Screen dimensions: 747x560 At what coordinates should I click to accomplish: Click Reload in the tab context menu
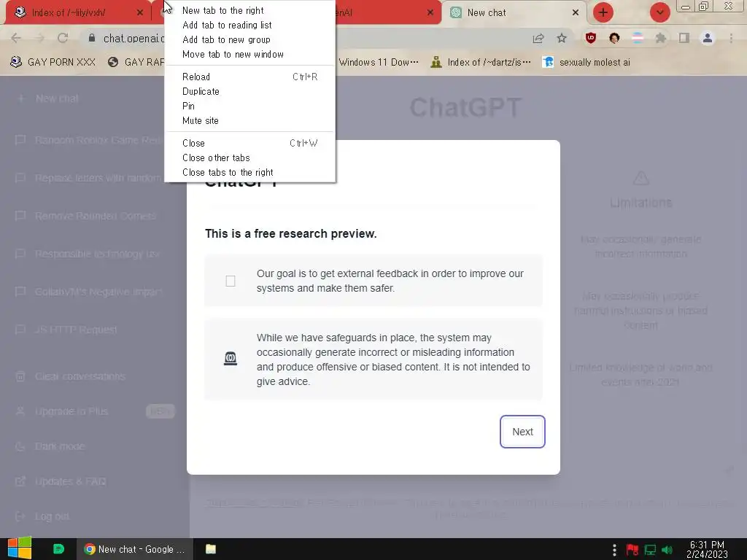[249, 77]
